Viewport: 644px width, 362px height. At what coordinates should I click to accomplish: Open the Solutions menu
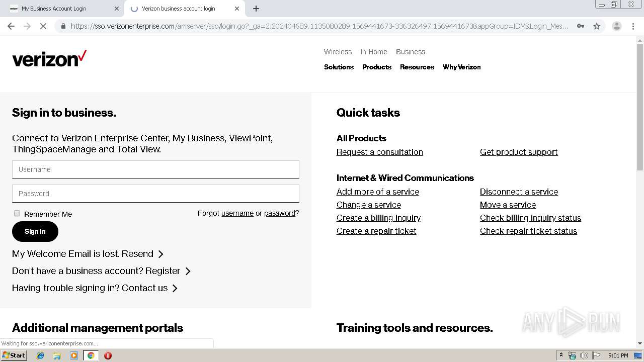pyautogui.click(x=339, y=67)
